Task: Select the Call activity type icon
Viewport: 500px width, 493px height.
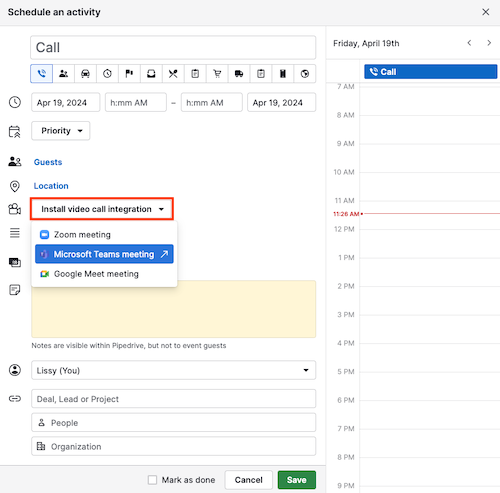Action: click(x=41, y=73)
